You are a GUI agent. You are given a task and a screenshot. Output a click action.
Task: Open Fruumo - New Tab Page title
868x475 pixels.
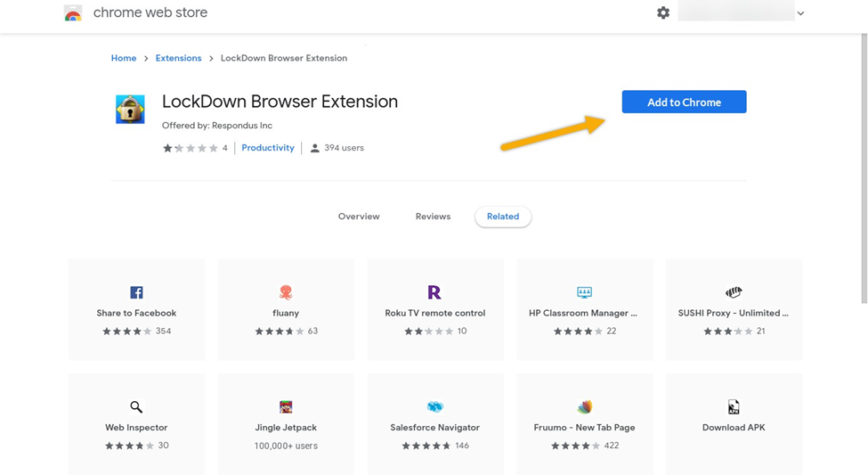tap(585, 428)
